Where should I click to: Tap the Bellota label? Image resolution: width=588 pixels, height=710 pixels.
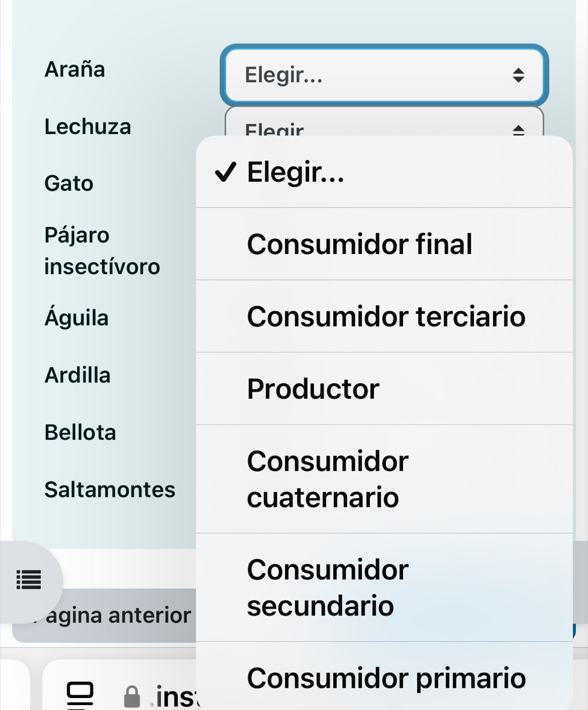pyautogui.click(x=80, y=432)
